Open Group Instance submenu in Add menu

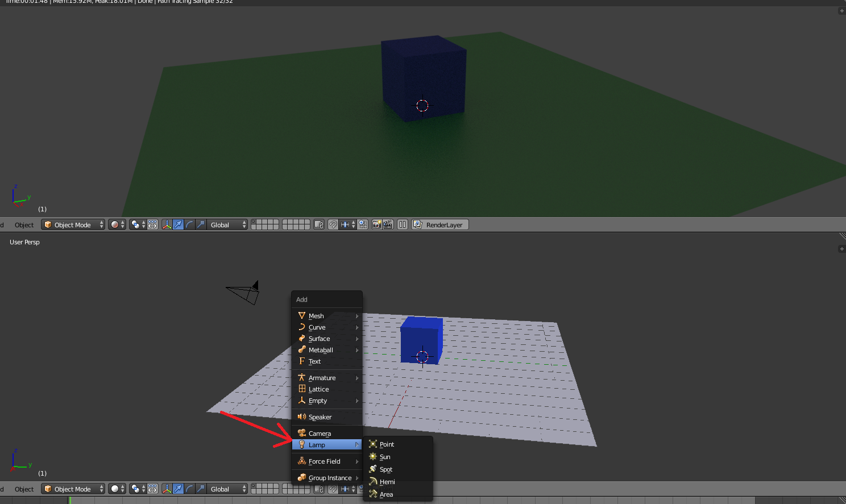click(327, 477)
